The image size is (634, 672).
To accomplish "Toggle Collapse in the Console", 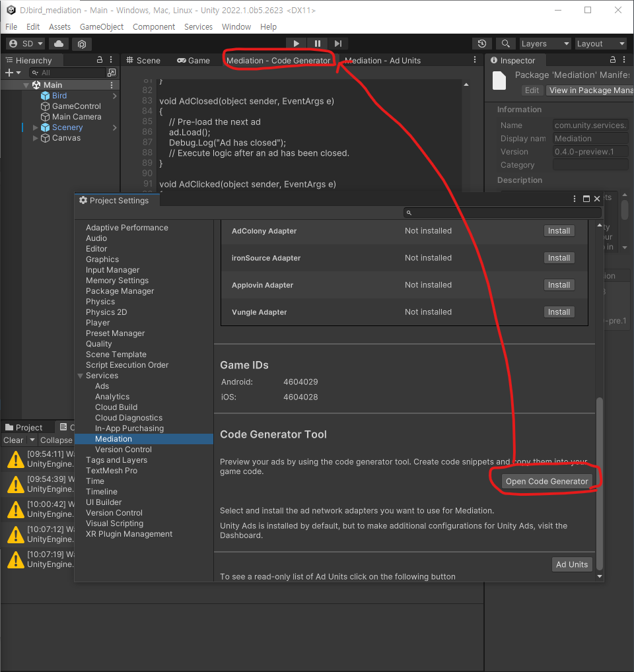I will (56, 440).
